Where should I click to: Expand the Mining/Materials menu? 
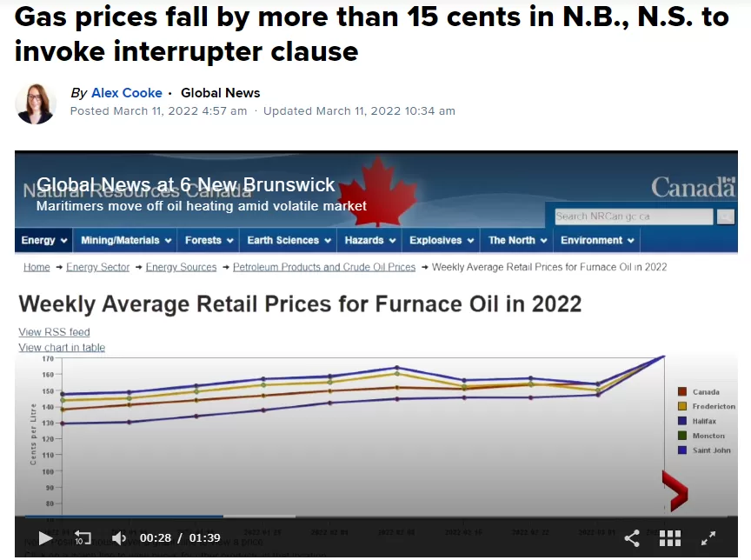pos(125,240)
